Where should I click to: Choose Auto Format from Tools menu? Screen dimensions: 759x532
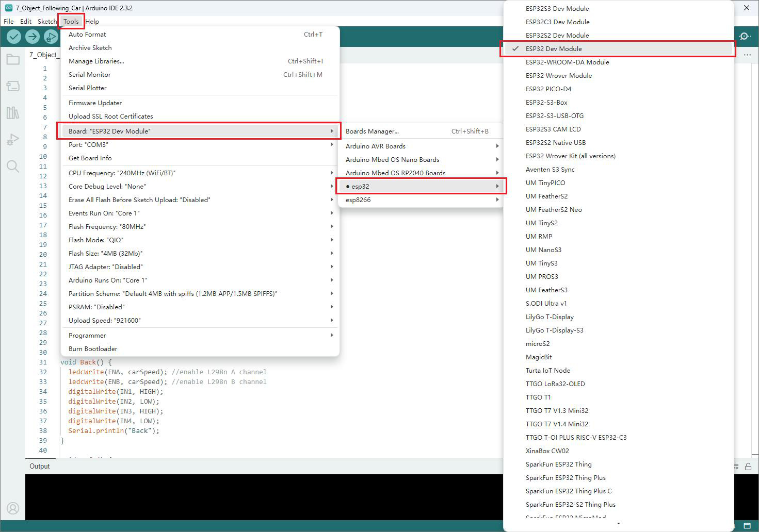click(x=200, y=34)
